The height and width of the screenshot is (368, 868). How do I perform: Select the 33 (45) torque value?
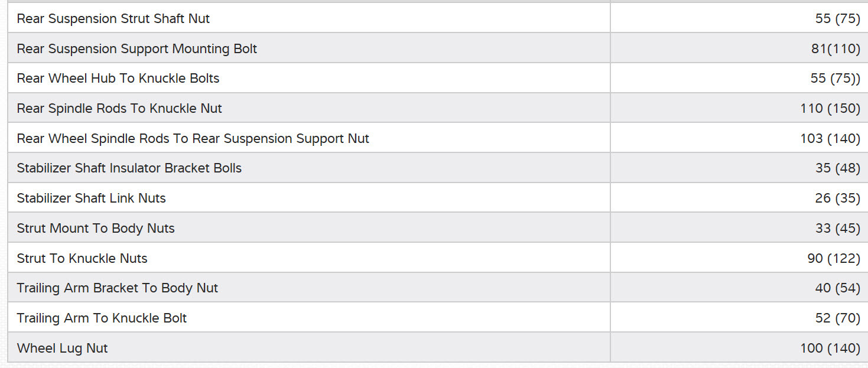click(837, 229)
